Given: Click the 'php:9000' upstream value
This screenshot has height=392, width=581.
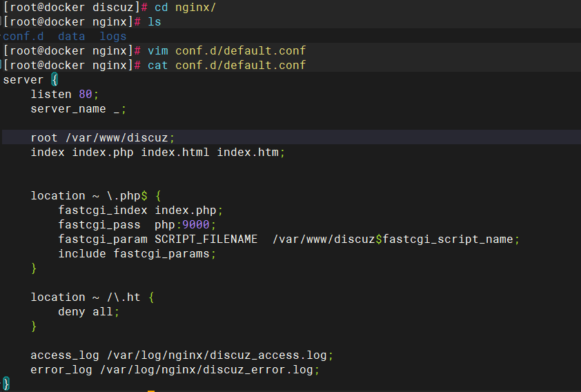Looking at the screenshot, I should [x=182, y=224].
